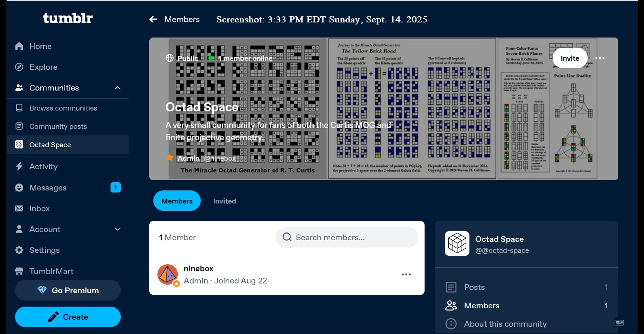Screen dimensions: 644x334
Task: Click the Activity lightning bolt icon
Action: [19, 167]
